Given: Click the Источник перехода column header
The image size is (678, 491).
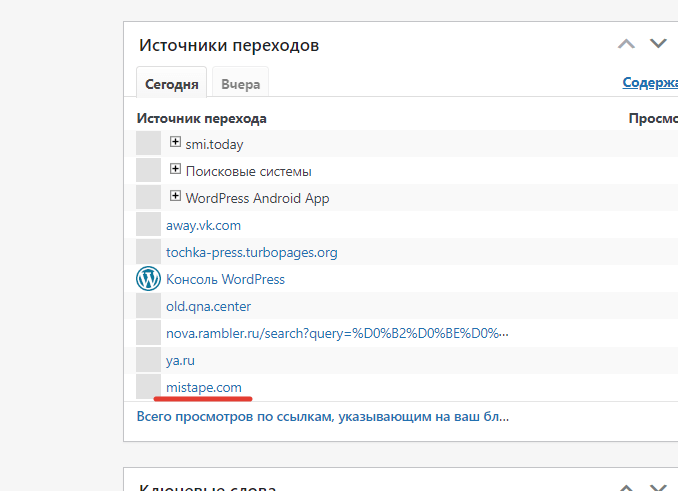Looking at the screenshot, I should (201, 118).
